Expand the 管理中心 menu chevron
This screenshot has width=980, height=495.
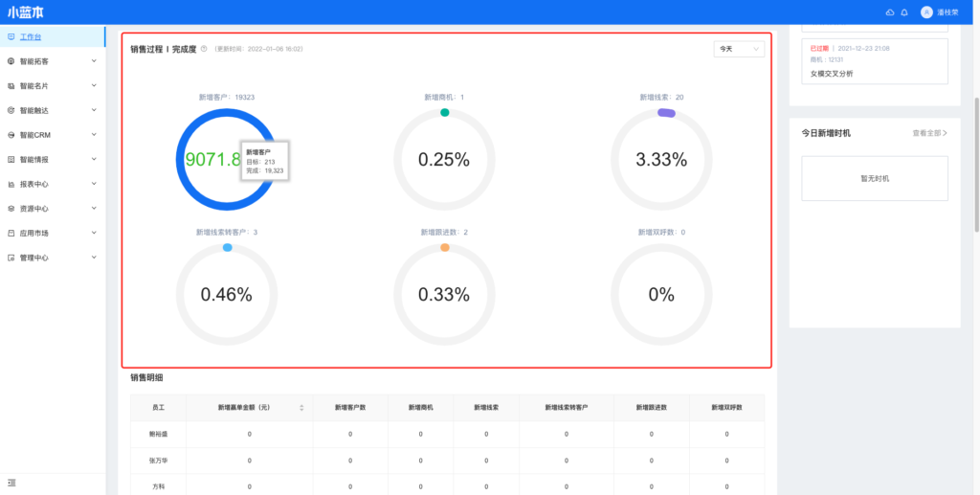pos(94,258)
